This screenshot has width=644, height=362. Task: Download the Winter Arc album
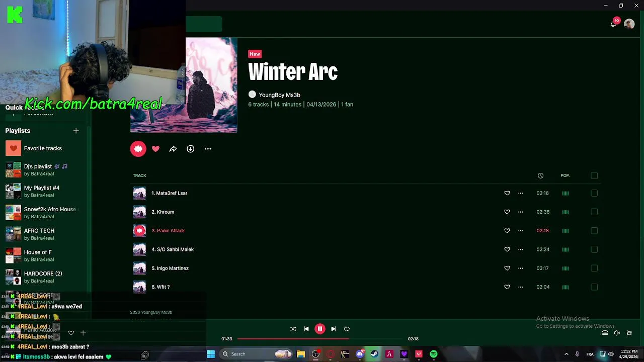[x=191, y=149]
